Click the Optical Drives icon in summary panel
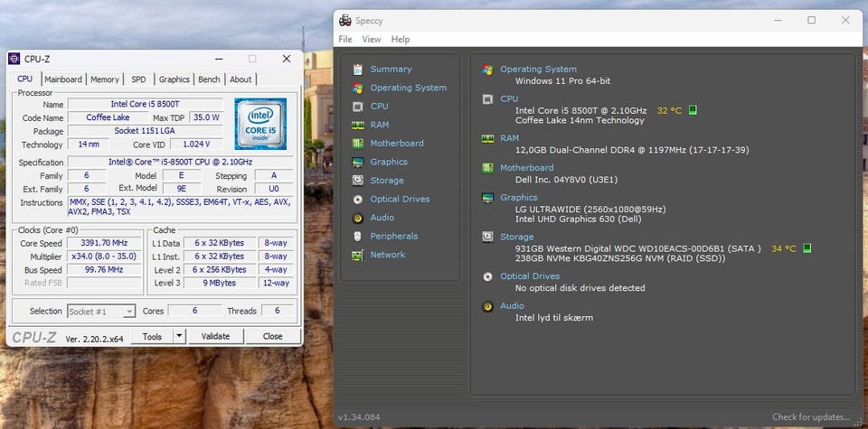 click(x=487, y=276)
